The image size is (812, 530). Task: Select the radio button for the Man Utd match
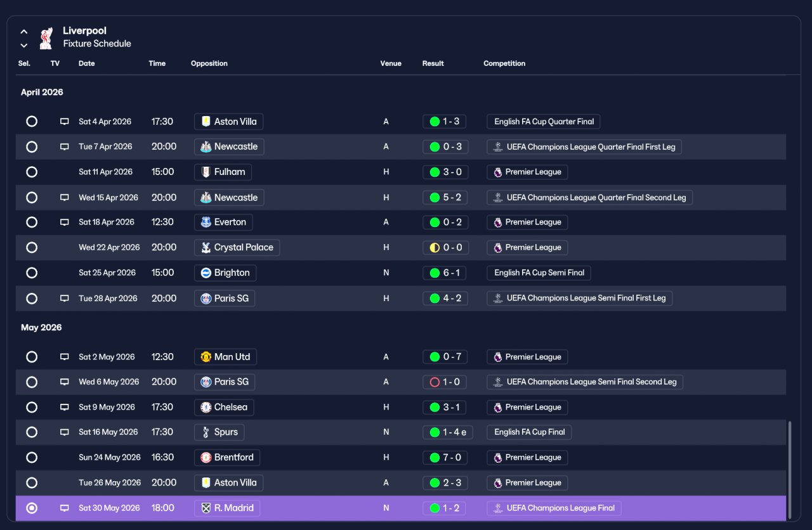point(32,357)
